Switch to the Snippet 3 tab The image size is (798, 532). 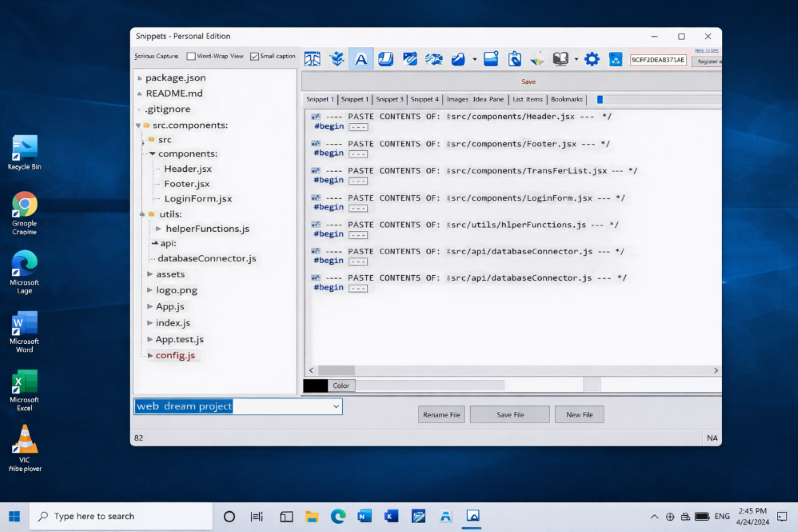click(390, 100)
